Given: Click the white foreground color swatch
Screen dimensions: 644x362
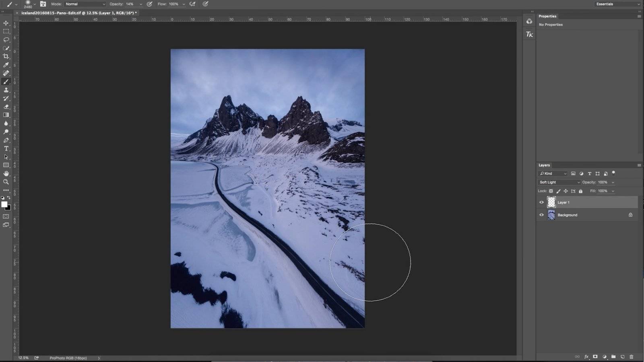Looking at the screenshot, I should pyautogui.click(x=4, y=204).
